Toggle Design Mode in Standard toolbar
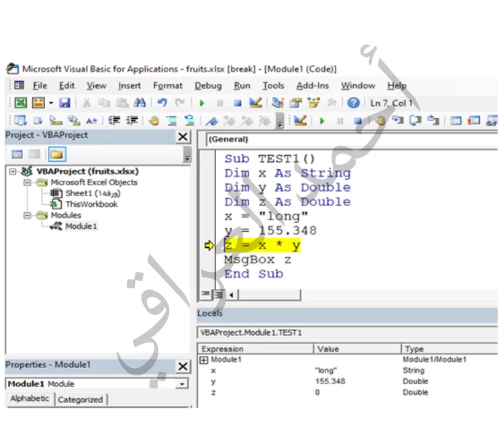 click(x=256, y=103)
